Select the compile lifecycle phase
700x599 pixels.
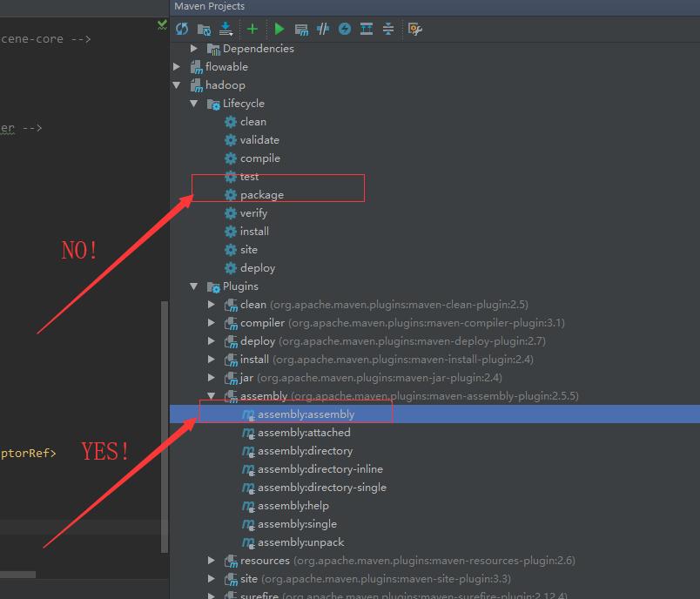click(260, 158)
